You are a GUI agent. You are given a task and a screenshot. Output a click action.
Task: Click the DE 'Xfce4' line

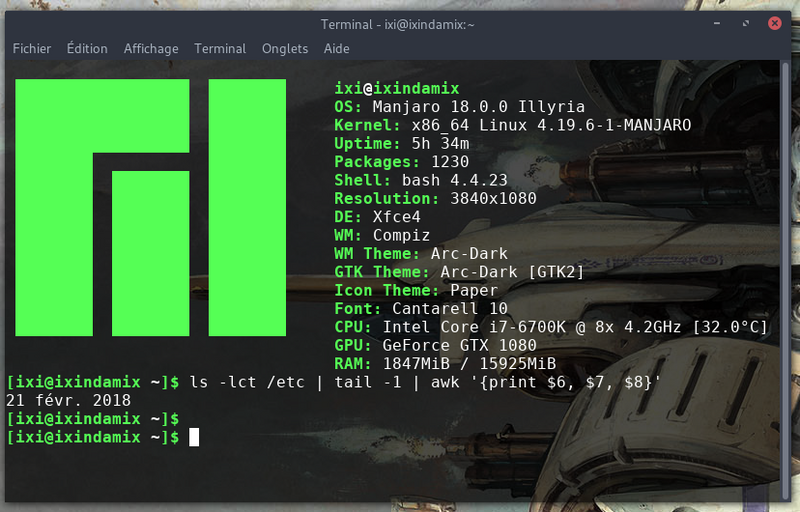(x=378, y=217)
